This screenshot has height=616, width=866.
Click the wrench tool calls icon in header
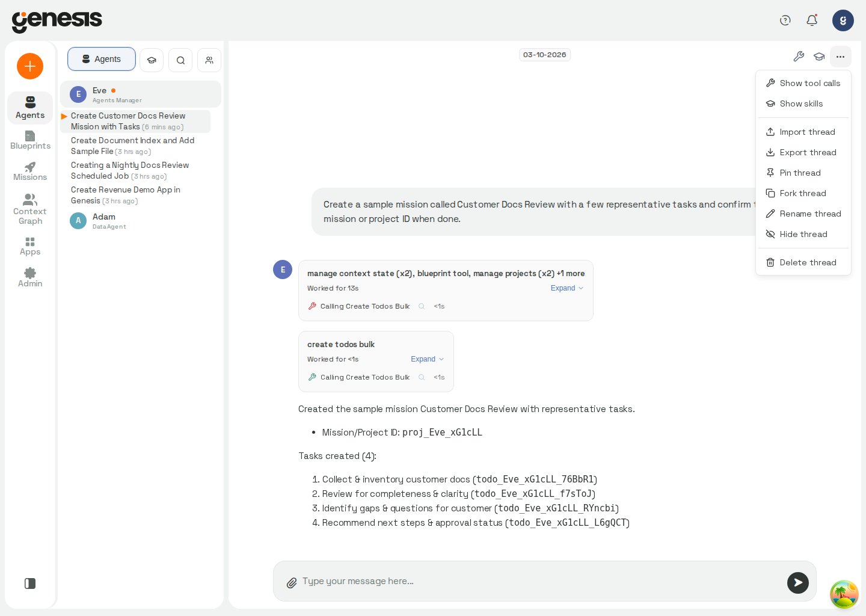pos(799,57)
